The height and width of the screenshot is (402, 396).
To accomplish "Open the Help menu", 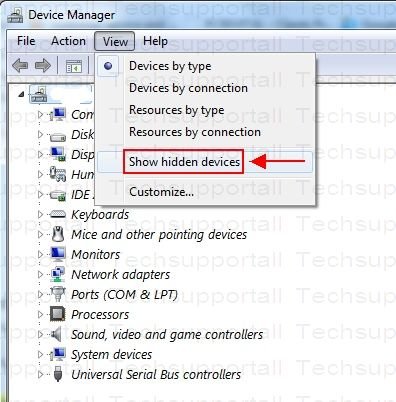I will coord(155,41).
